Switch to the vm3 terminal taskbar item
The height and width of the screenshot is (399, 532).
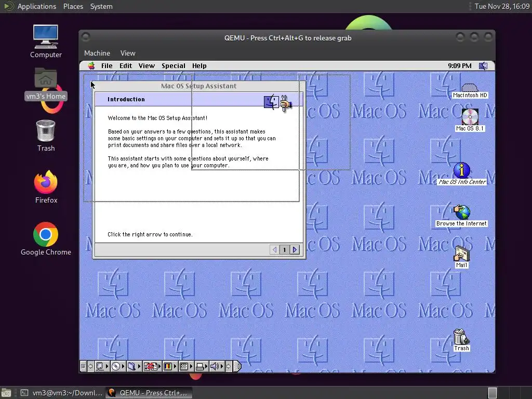[61, 393]
